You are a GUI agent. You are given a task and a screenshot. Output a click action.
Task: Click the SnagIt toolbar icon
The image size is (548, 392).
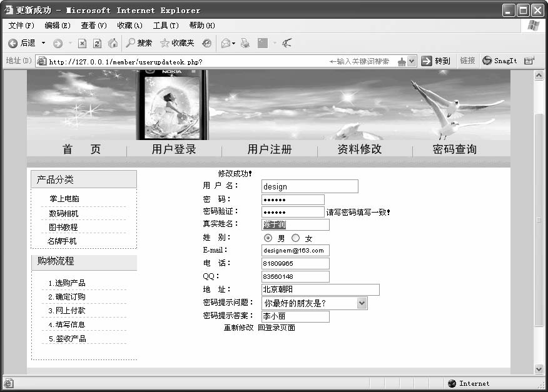[499, 61]
